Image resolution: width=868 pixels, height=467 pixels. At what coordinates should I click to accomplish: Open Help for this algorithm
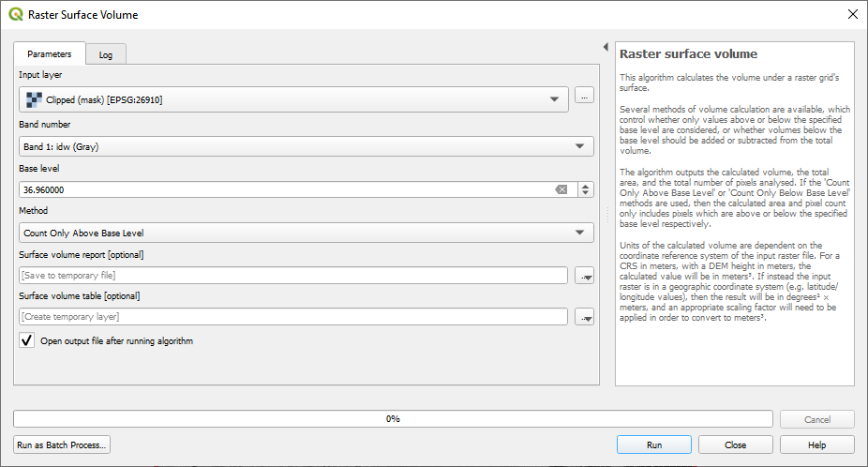coord(816,444)
